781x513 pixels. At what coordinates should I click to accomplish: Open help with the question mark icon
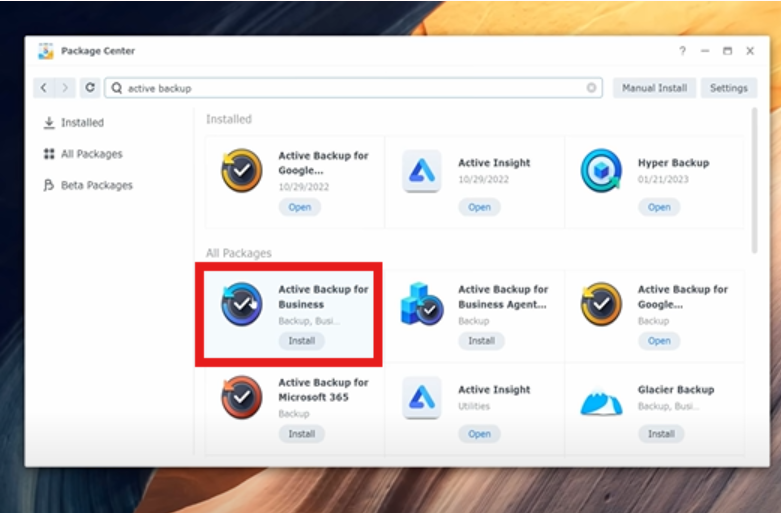click(x=682, y=51)
